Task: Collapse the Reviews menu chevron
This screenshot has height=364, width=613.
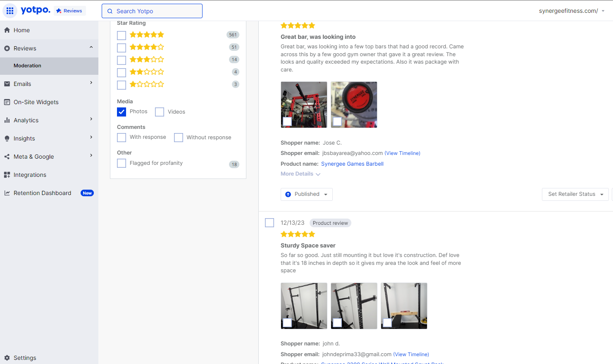Action: click(91, 48)
